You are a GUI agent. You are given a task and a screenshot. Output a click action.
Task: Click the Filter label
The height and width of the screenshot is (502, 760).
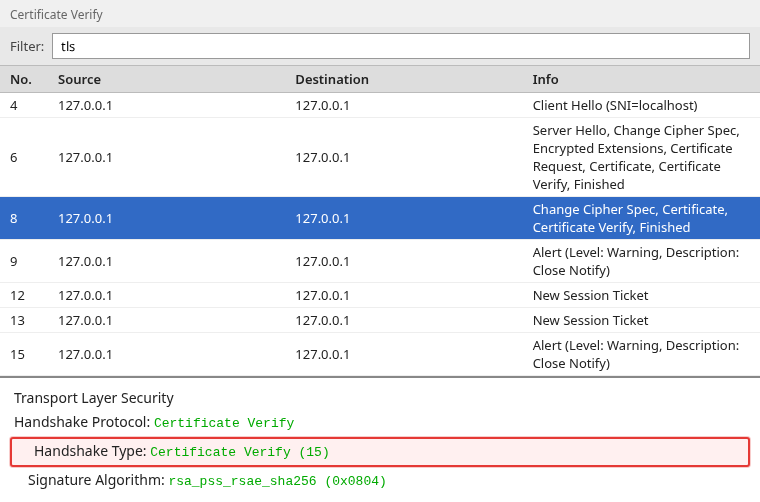27,47
